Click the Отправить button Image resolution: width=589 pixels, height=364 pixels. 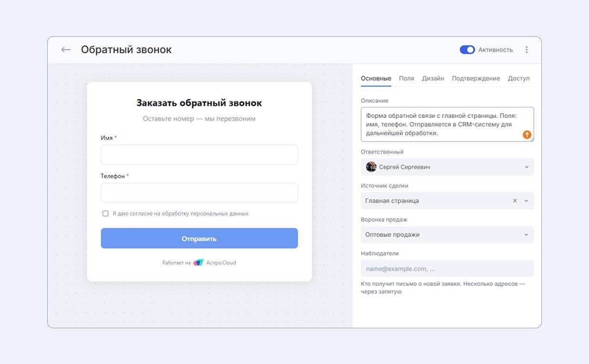pyautogui.click(x=199, y=238)
